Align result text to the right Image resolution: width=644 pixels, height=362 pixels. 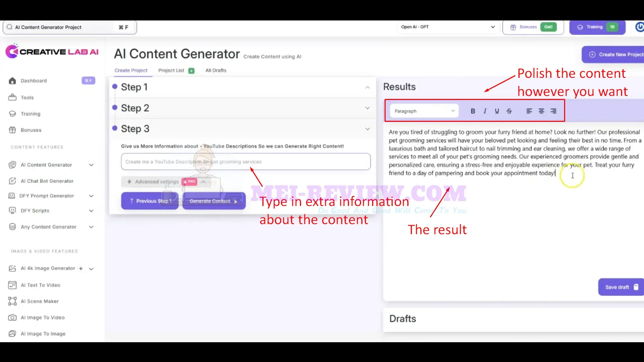pyautogui.click(x=553, y=111)
